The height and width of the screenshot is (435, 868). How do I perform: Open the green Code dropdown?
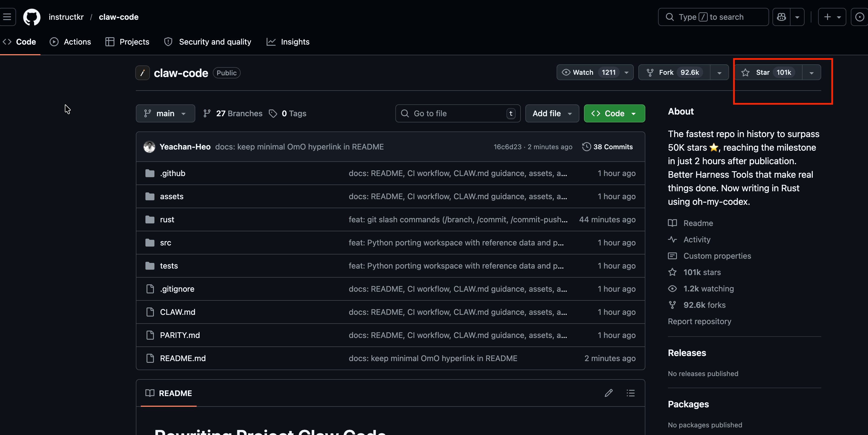click(x=614, y=113)
